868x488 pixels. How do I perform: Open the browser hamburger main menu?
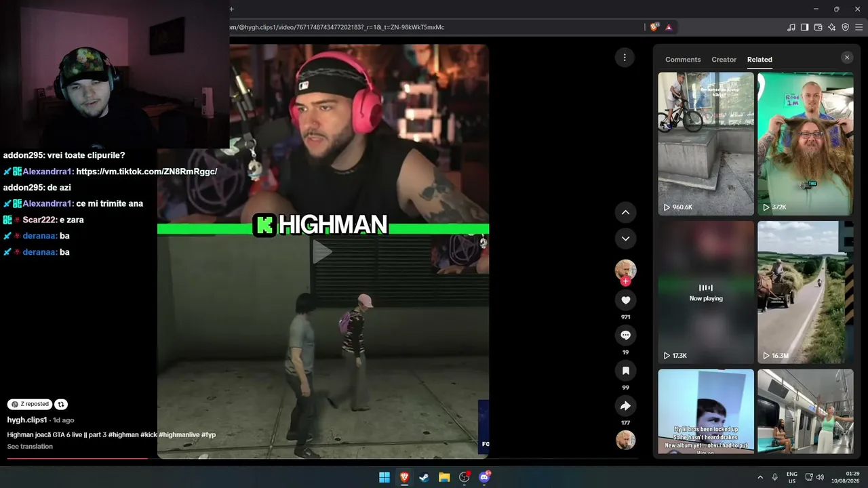pyautogui.click(x=859, y=27)
